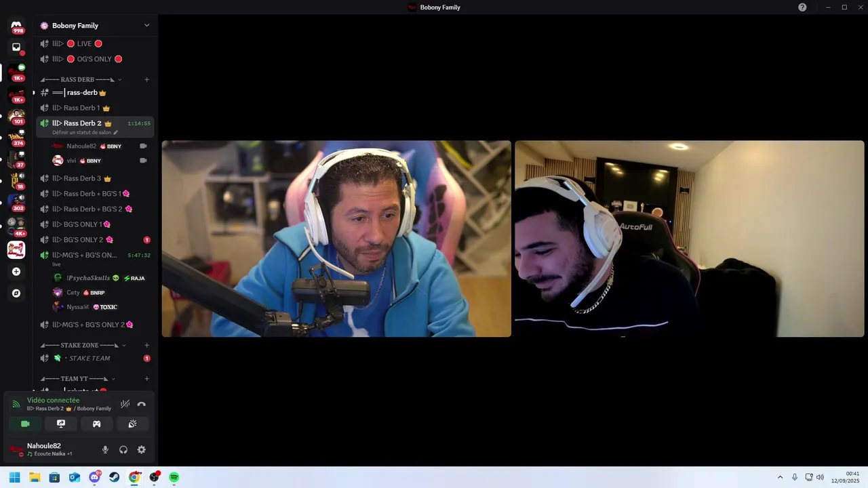Open the rass-derb text channel
The width and height of the screenshot is (868, 488).
(95, 92)
